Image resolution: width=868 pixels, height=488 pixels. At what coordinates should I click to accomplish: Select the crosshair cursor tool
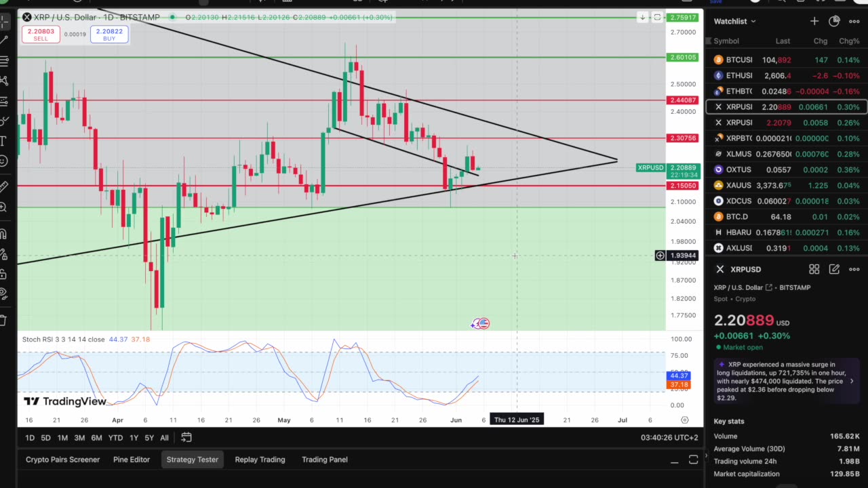point(4,22)
